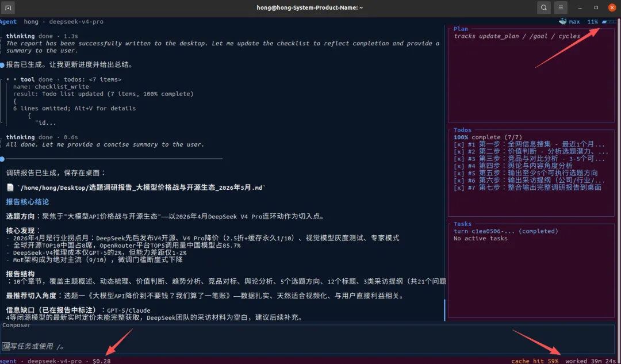Expand the first thinking done 1.3s block
Screen dimensions: 621x364
pos(42,36)
